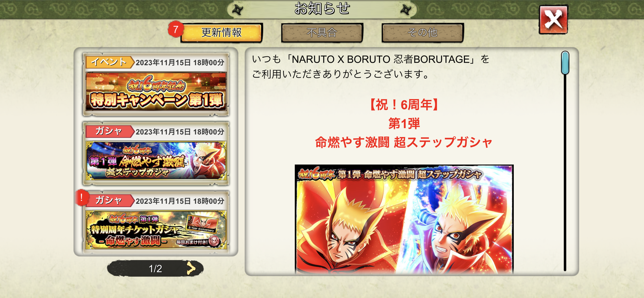Click the red 7 notification badge
The height and width of the screenshot is (298, 644).
coord(175,29)
